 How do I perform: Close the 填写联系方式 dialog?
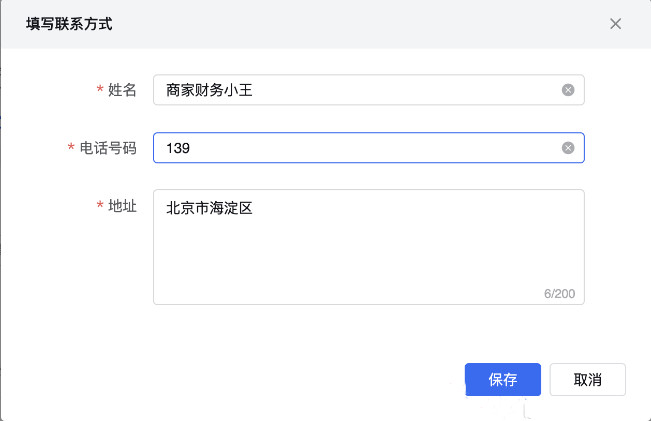point(616,24)
